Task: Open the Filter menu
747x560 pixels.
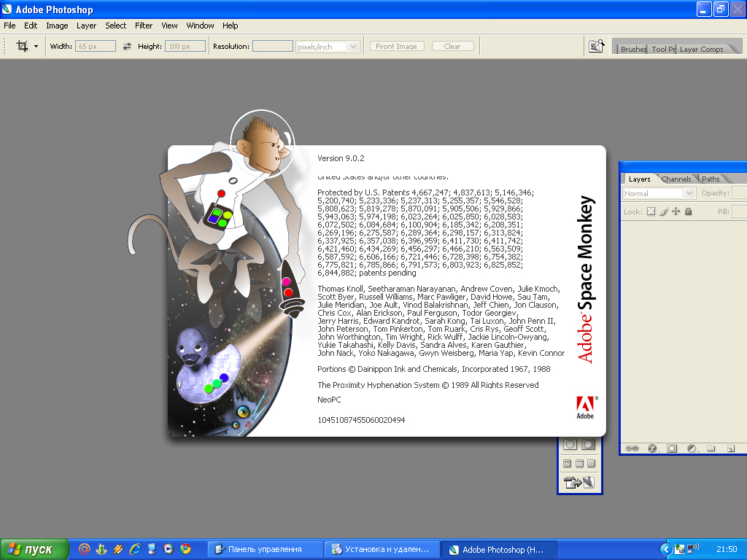Action: coord(144,26)
